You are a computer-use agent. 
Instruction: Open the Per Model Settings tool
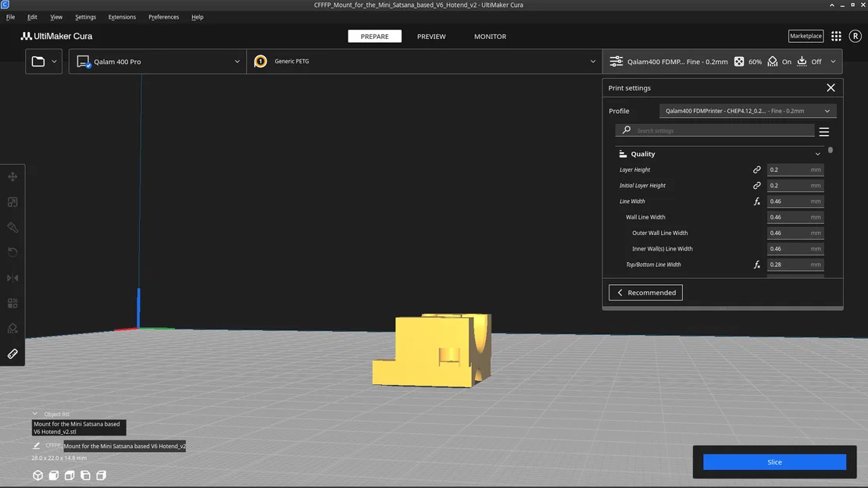pos(13,303)
